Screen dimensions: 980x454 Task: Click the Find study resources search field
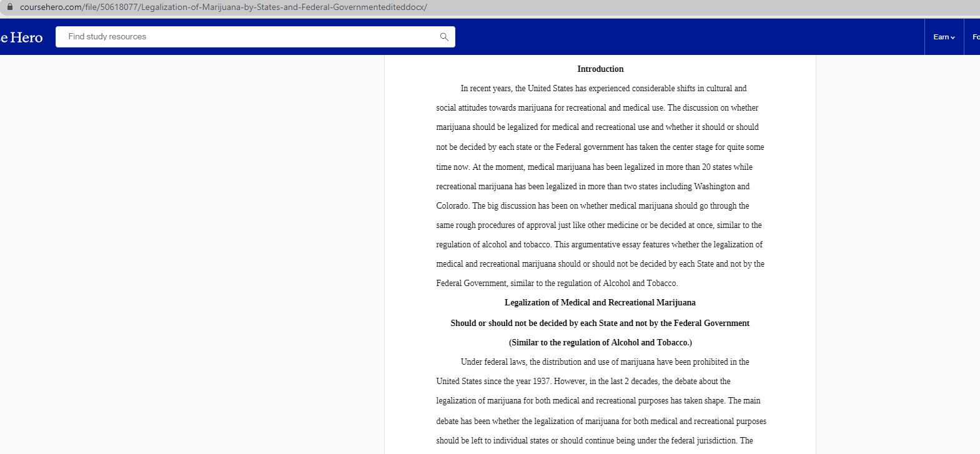[x=255, y=37]
